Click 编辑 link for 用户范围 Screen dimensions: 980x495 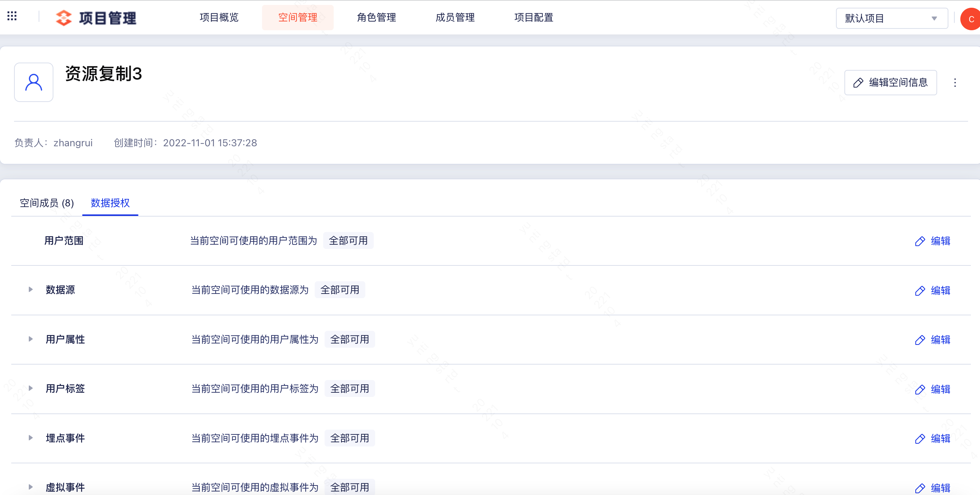[x=940, y=241]
